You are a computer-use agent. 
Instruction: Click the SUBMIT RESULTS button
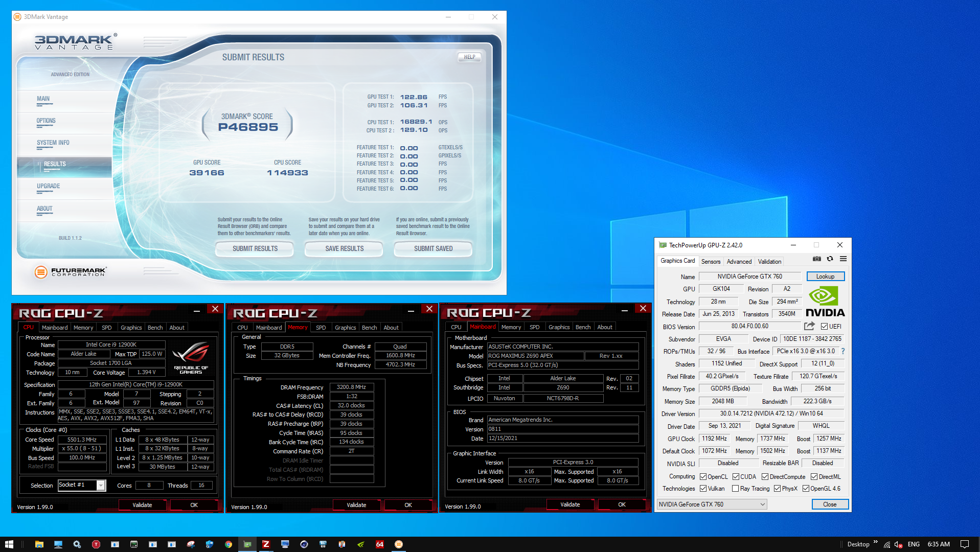click(x=255, y=249)
